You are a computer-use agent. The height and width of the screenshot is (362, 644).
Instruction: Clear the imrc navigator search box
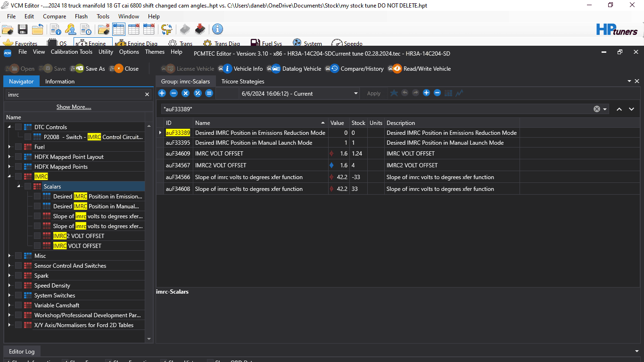(147, 95)
